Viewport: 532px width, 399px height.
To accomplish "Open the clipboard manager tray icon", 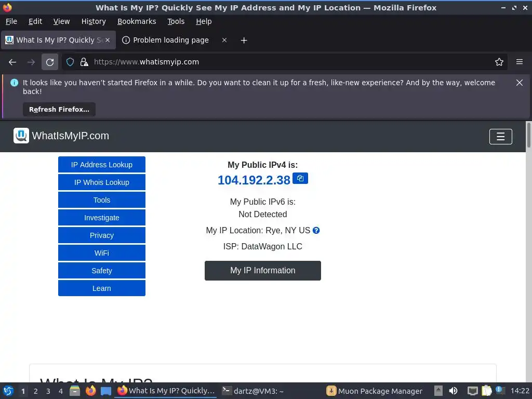I will coord(486,391).
